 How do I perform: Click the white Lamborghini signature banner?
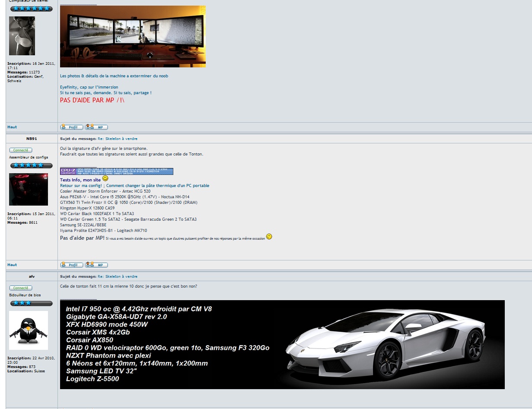[282, 345]
